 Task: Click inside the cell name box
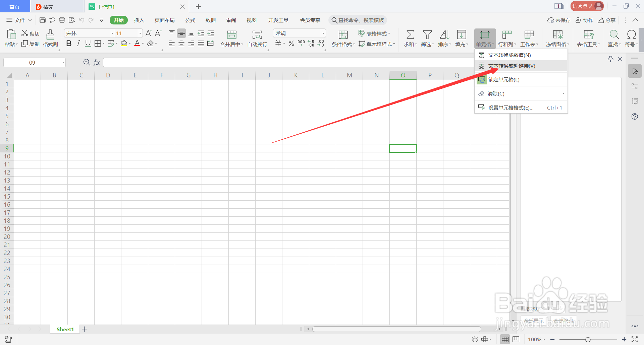pyautogui.click(x=32, y=62)
